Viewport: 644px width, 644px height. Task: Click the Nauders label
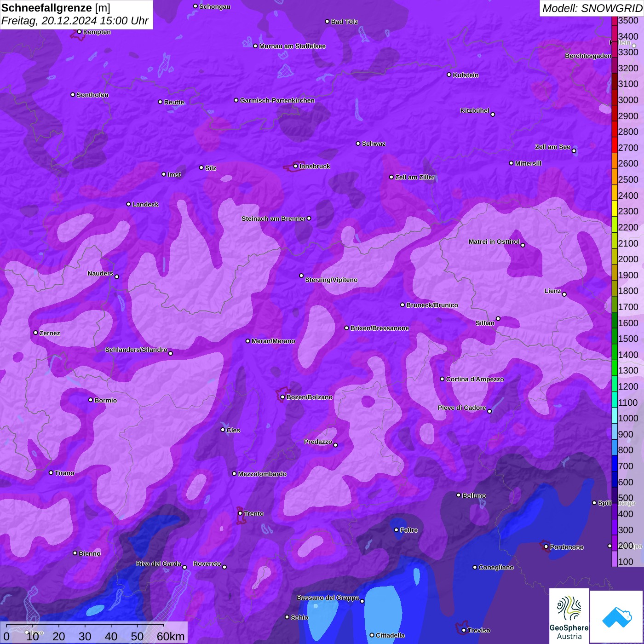100,273
